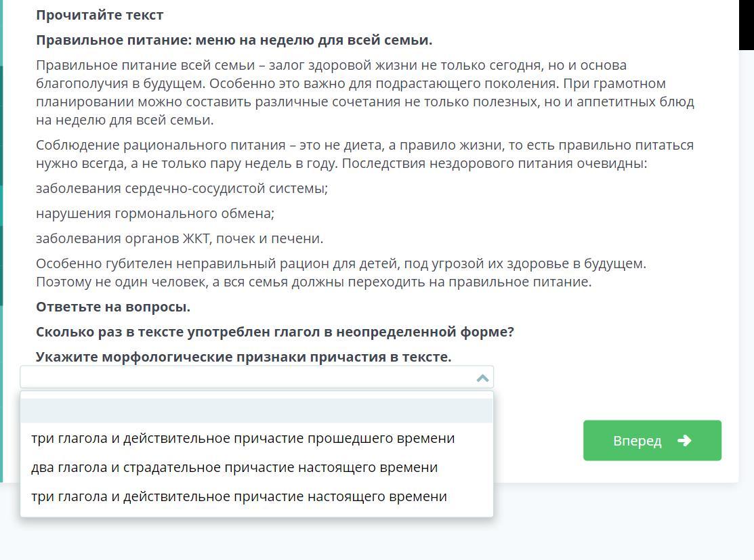This screenshot has width=754, height=560.
Task: Click the paragraph starting 'Особенно губителен'
Action: [341, 272]
